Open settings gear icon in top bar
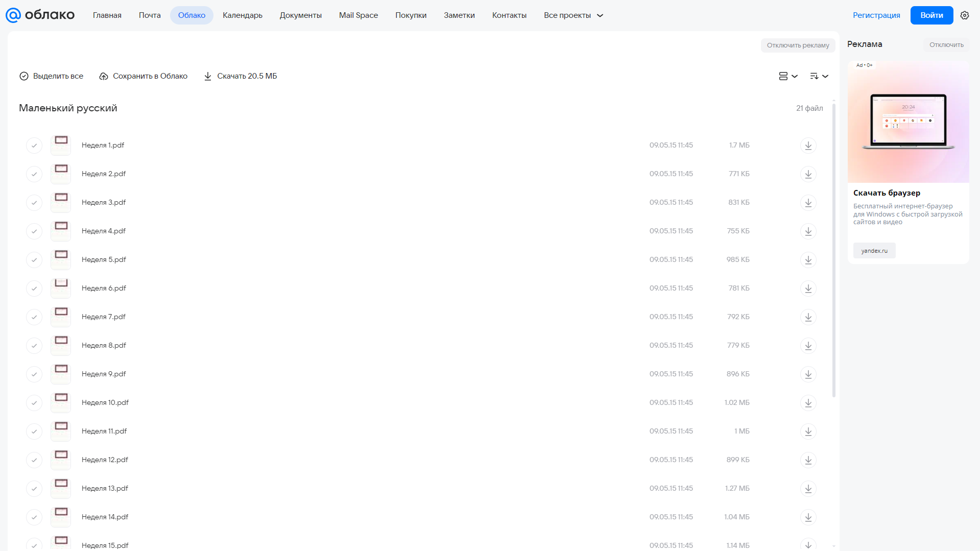 click(x=964, y=15)
